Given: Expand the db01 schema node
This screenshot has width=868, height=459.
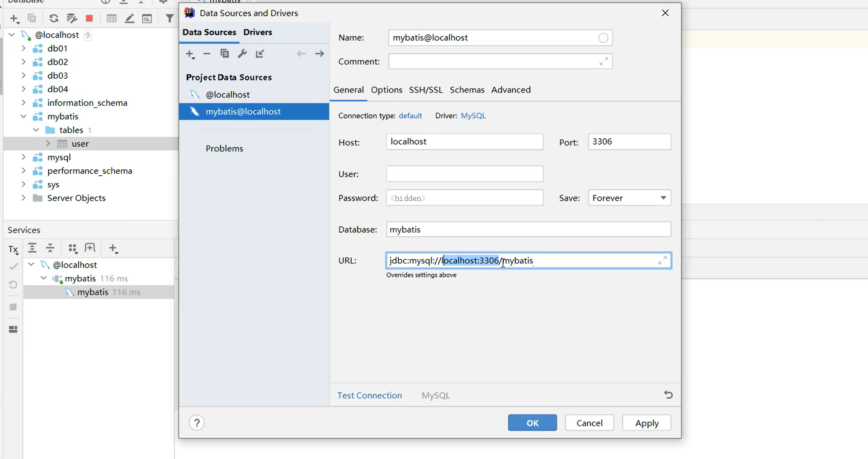Looking at the screenshot, I should pyautogui.click(x=24, y=48).
